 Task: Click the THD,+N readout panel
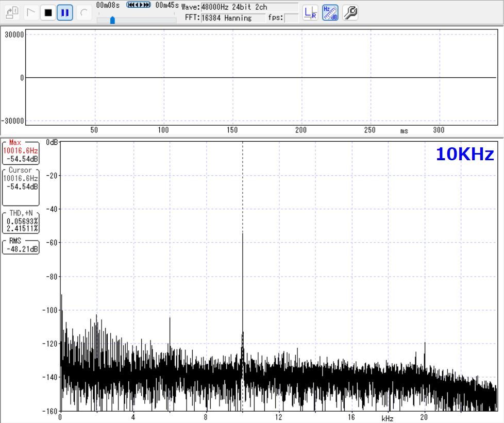(x=21, y=222)
